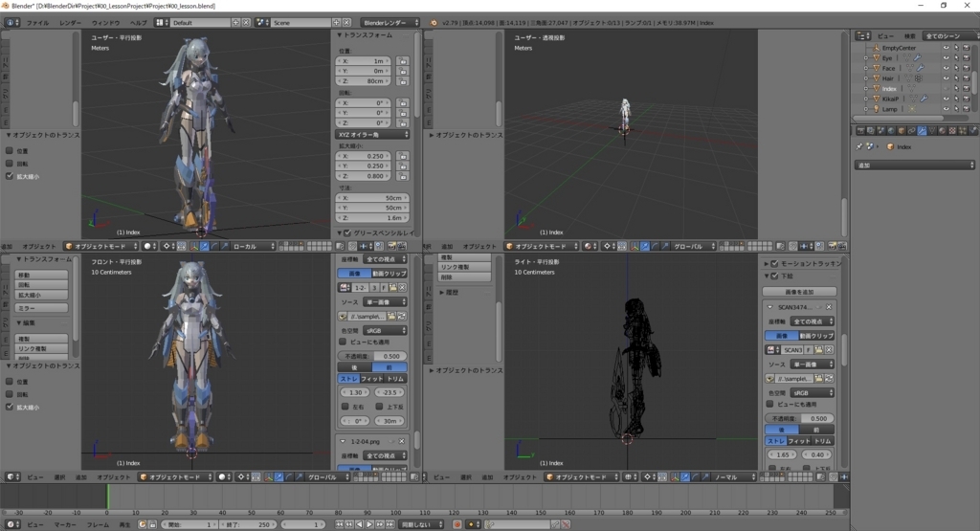Toggle the グリースペンシルレイヤー checkbox
This screenshot has height=531, width=980.
point(347,233)
